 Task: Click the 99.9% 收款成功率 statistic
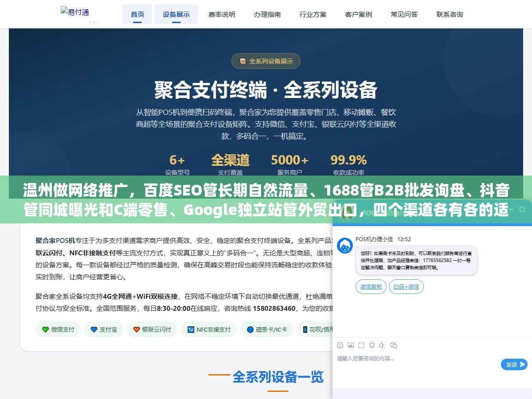(x=348, y=164)
